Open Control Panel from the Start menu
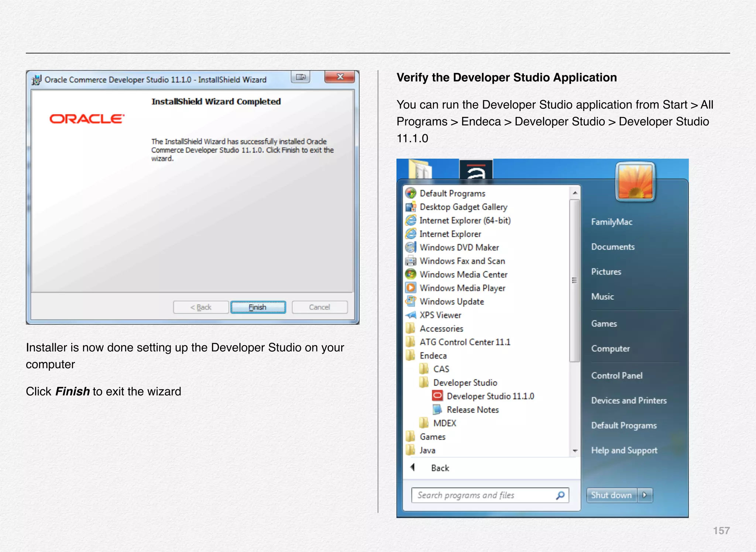The image size is (756, 552). 617,376
